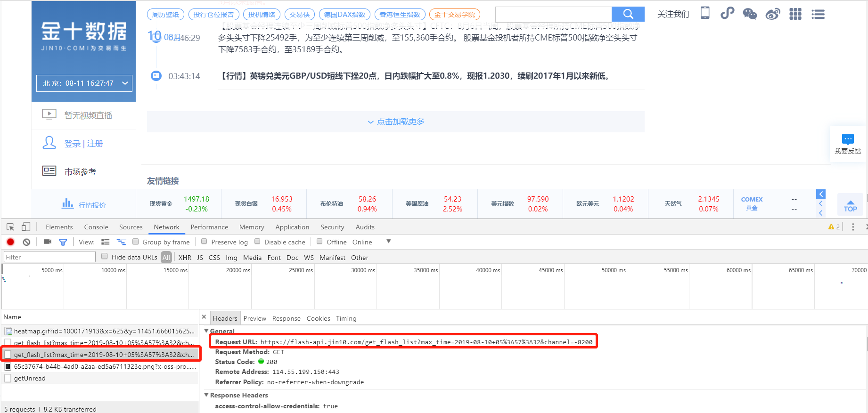Check the Disable cache checkbox

pyautogui.click(x=257, y=242)
